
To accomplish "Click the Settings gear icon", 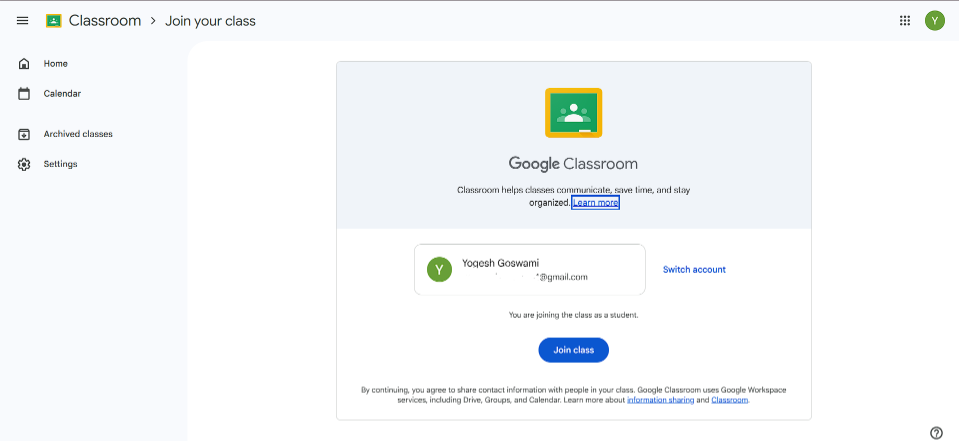I will (24, 164).
